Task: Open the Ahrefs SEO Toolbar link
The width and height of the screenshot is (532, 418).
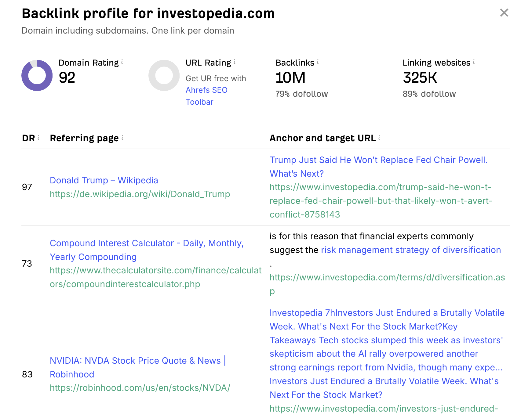Action: 206,90
